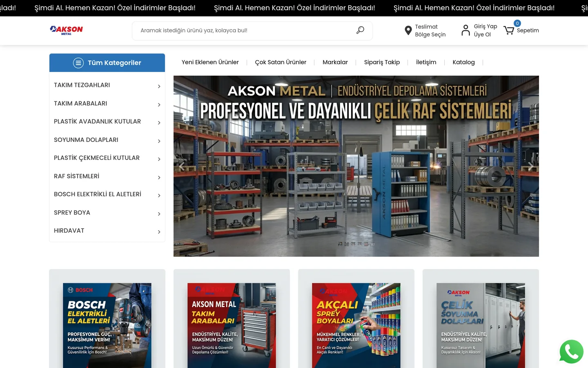588x368 pixels.
Task: Click Üye Ol link
Action: (x=482, y=34)
